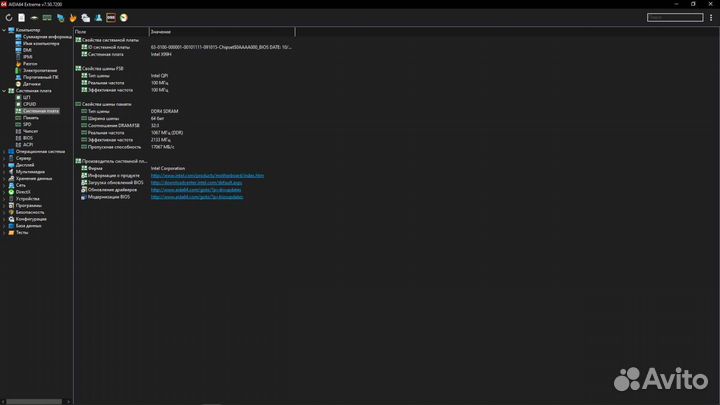Viewport: 720px width, 405px height.
Task: Collapse the Компьютер tree node
Action: click(x=3, y=30)
